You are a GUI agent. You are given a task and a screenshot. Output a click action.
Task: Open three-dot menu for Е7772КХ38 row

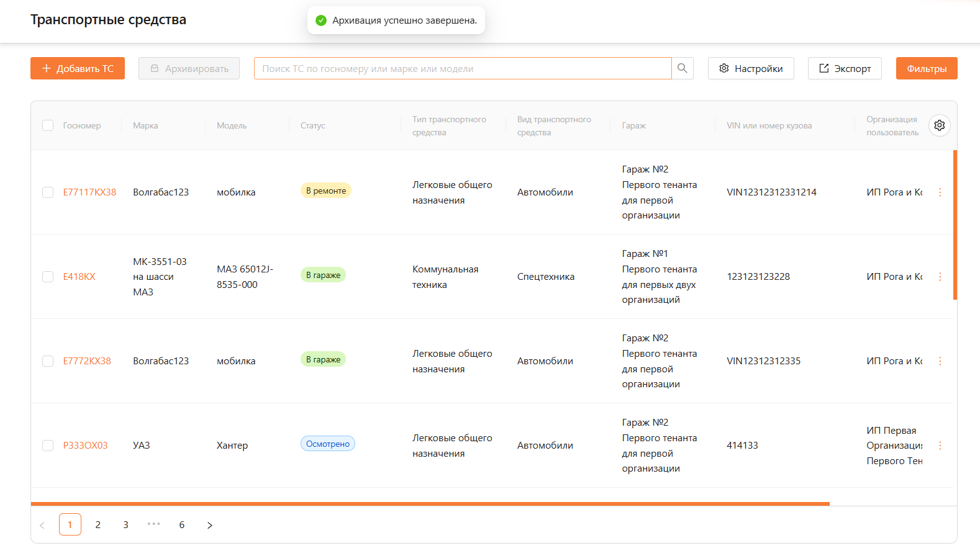[x=940, y=361]
